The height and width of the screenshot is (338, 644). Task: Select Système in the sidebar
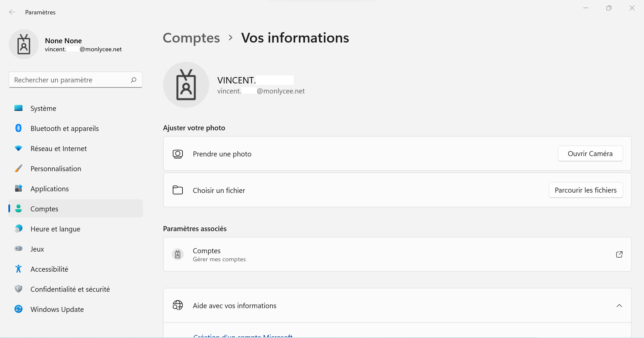tap(75, 108)
